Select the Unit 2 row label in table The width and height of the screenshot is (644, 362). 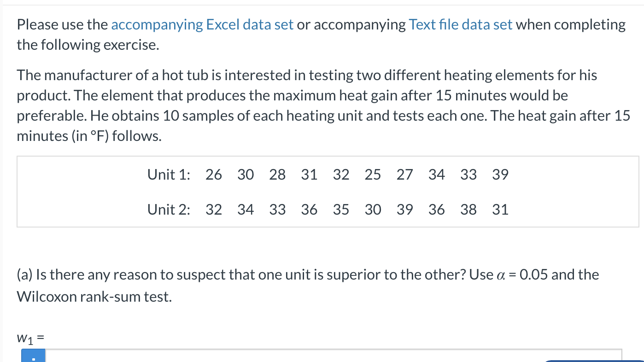[168, 210]
